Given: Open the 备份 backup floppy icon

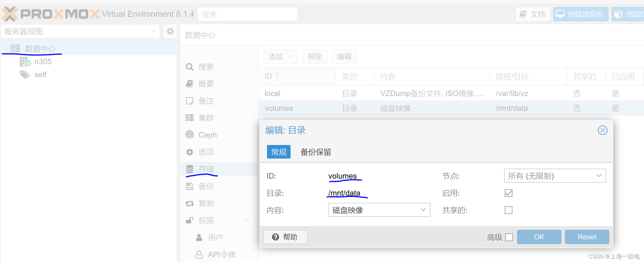Looking at the screenshot, I should coord(190,186).
